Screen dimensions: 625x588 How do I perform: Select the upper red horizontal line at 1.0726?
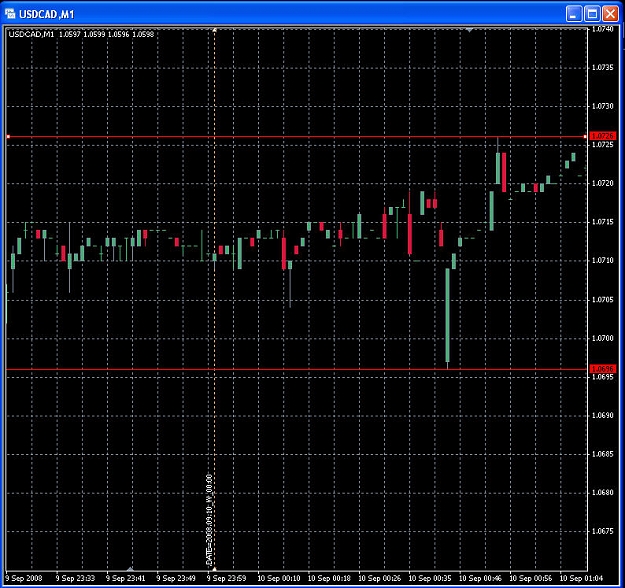point(297,137)
